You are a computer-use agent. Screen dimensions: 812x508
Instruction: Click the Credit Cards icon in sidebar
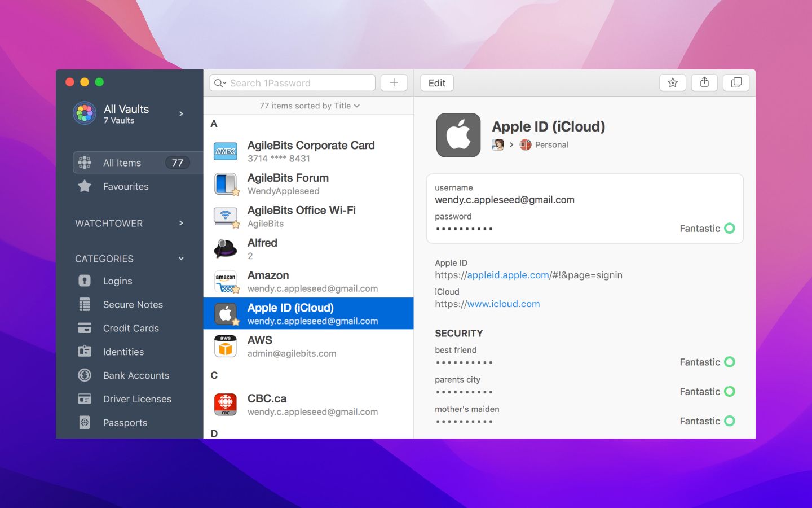coord(85,328)
